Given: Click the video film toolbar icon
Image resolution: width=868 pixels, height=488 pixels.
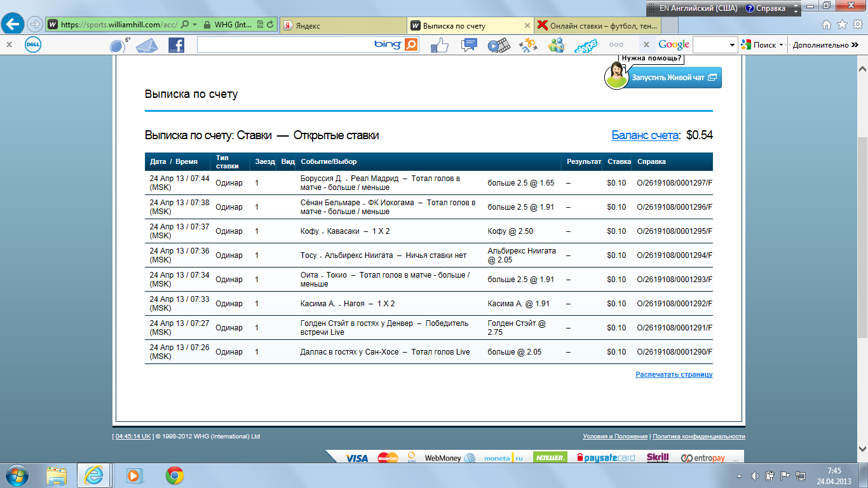Looking at the screenshot, I should click(499, 45).
